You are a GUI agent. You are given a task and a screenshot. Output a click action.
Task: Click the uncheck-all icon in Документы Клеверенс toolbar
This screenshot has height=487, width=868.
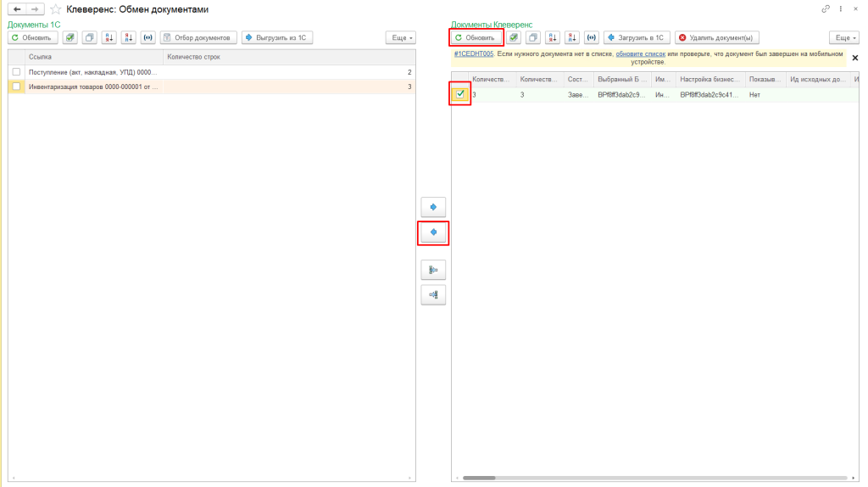[533, 38]
